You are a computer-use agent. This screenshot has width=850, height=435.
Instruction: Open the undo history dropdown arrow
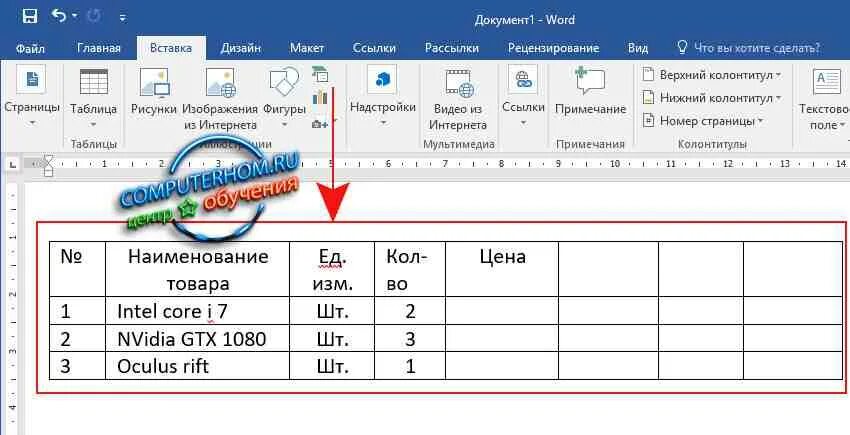[x=75, y=17]
